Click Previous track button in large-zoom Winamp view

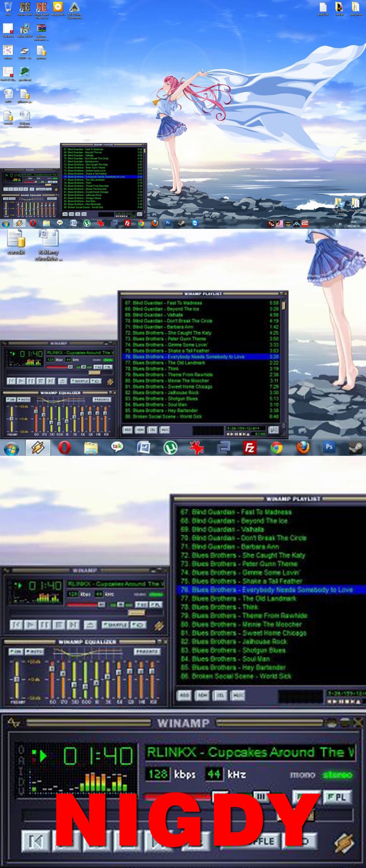[x=16, y=624]
